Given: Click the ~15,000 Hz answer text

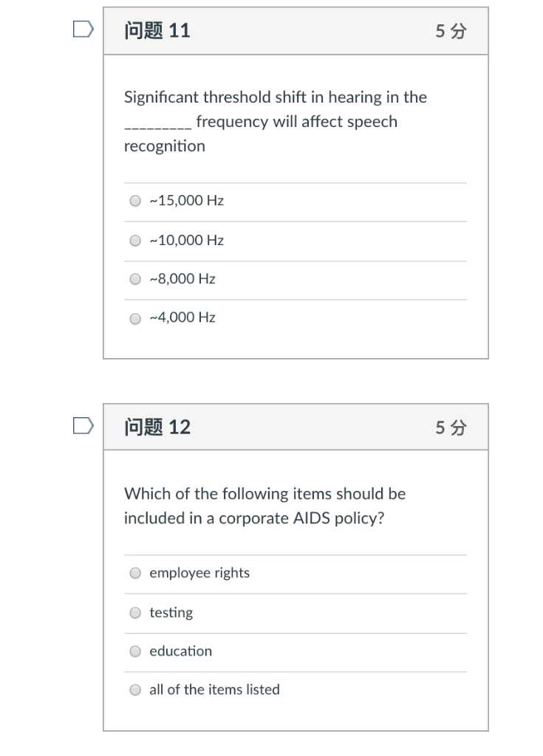Looking at the screenshot, I should point(186,200).
